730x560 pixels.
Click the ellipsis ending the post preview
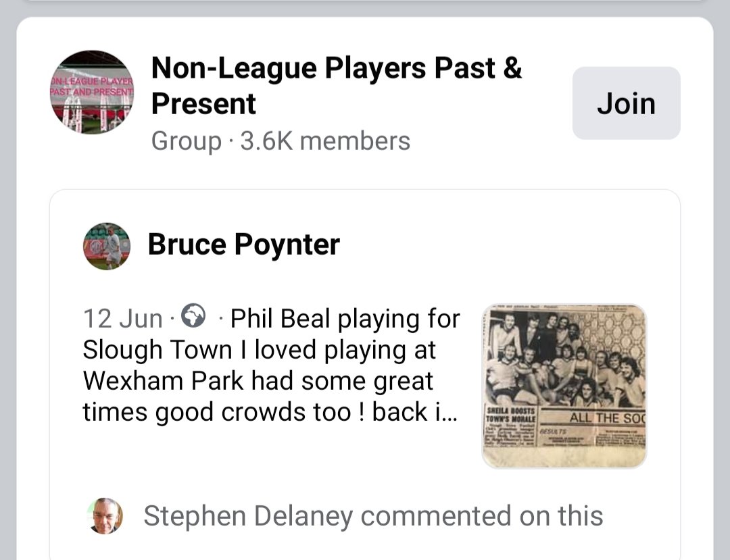449,412
